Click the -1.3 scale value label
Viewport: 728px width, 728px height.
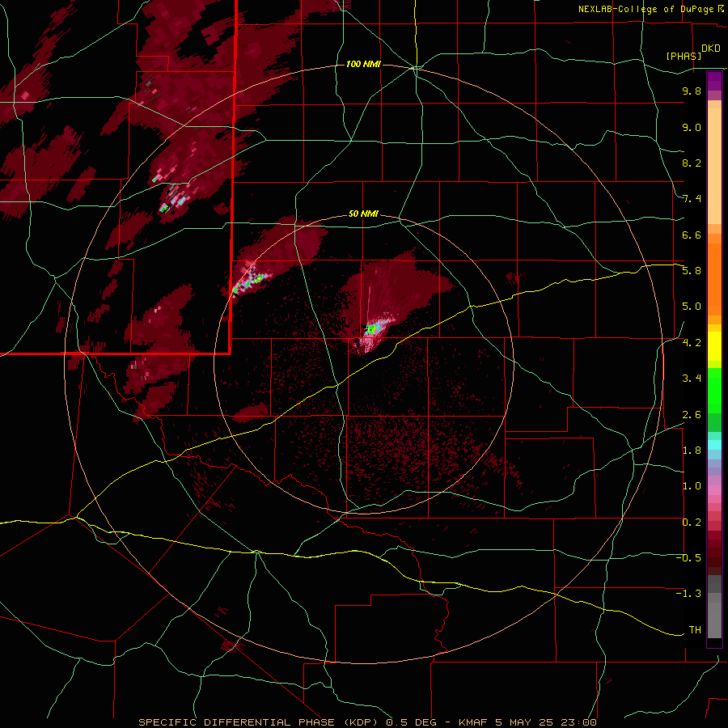coord(688,594)
